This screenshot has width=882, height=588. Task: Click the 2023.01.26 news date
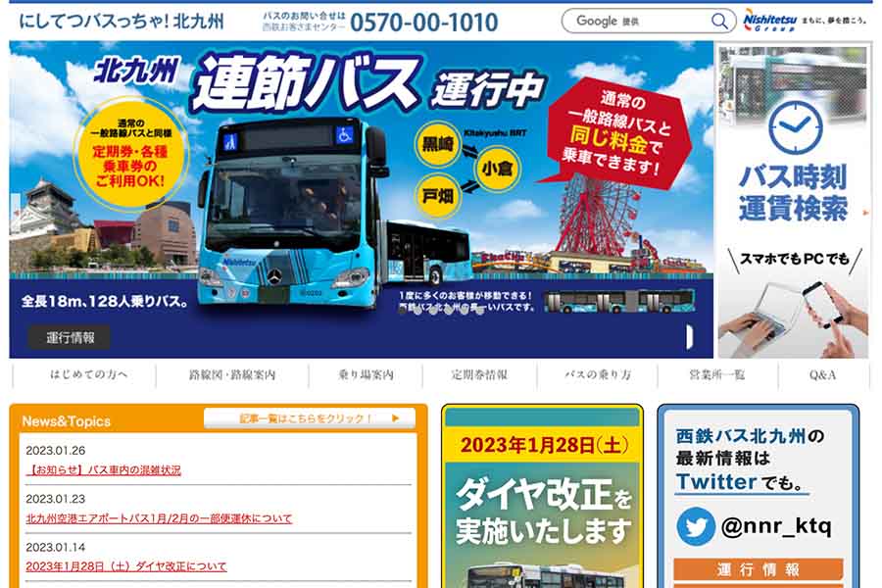pyautogui.click(x=56, y=450)
